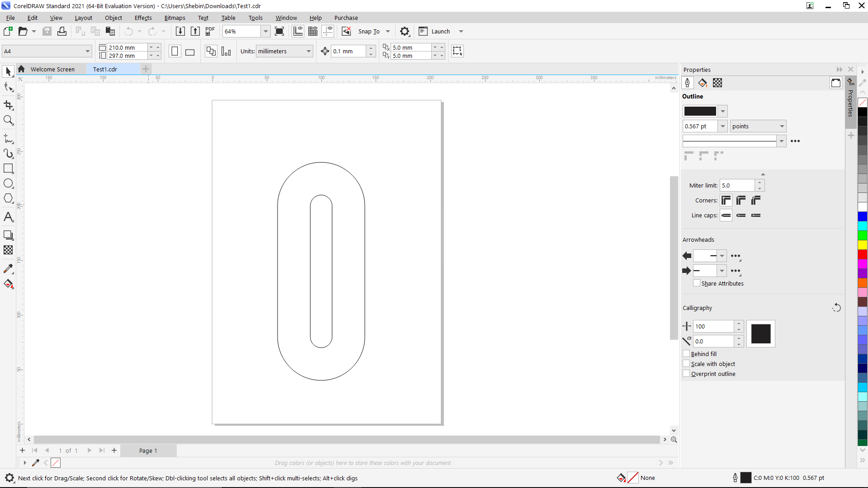
Task: Select the Text tool
Action: pyautogui.click(x=8, y=216)
